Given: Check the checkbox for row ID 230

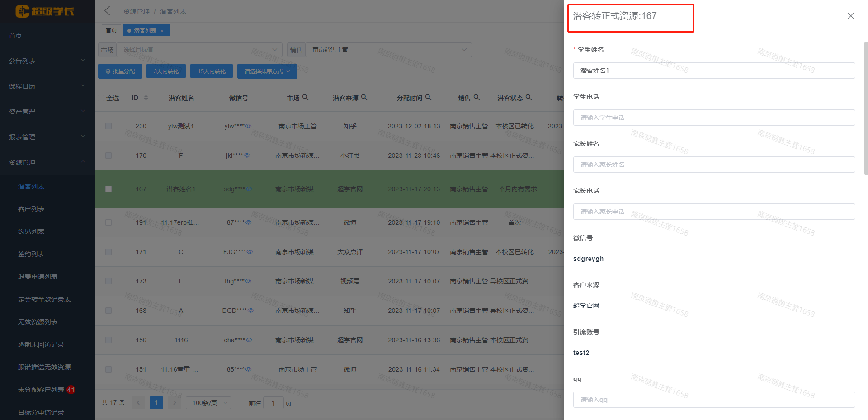Looking at the screenshot, I should [108, 126].
